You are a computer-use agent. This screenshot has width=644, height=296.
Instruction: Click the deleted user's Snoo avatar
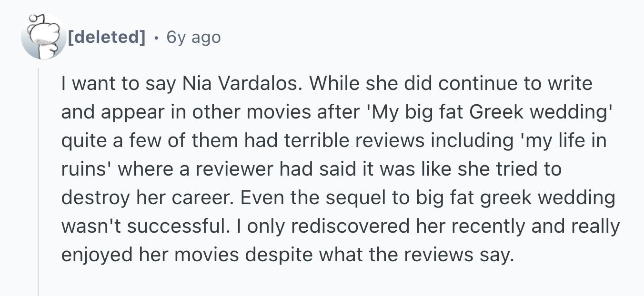point(43,37)
